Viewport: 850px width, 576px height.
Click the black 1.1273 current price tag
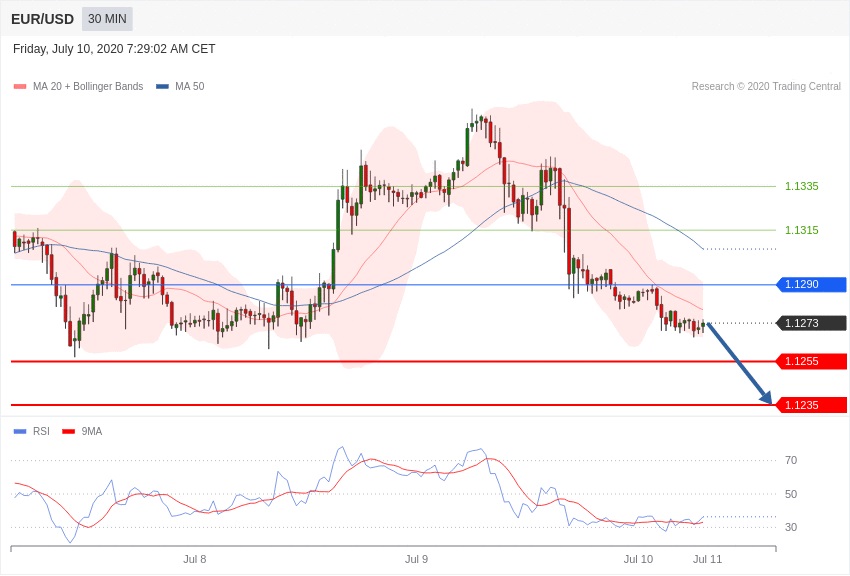pyautogui.click(x=811, y=323)
